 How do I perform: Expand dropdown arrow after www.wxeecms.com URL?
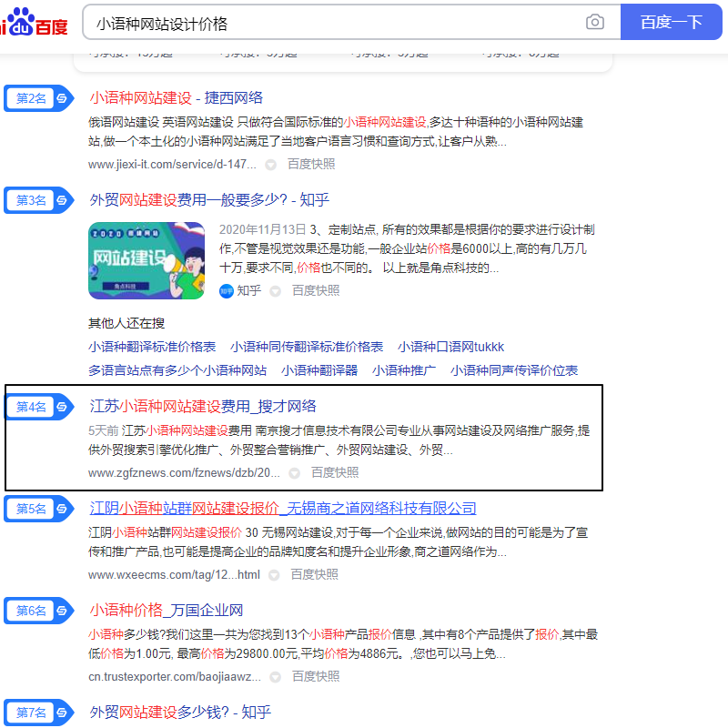pyautogui.click(x=274, y=575)
